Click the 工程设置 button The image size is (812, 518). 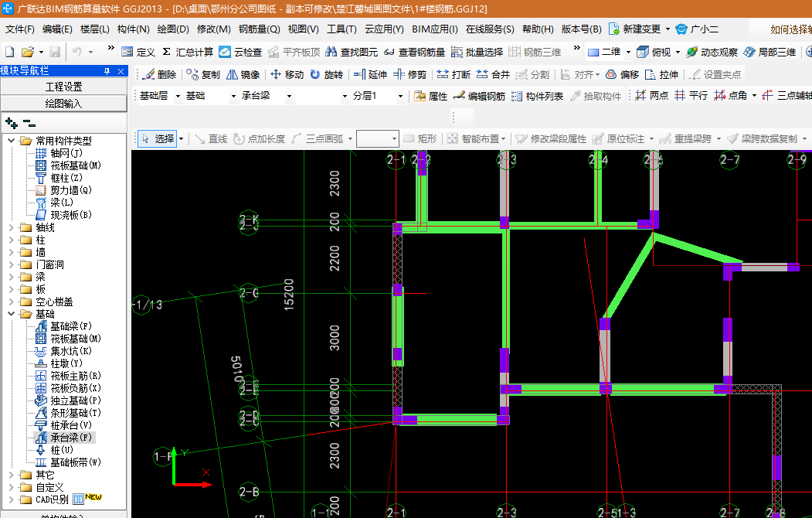(63, 87)
